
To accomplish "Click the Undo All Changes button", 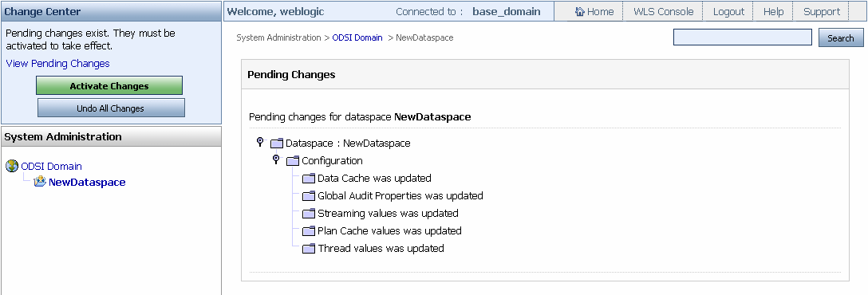I will pyautogui.click(x=111, y=108).
